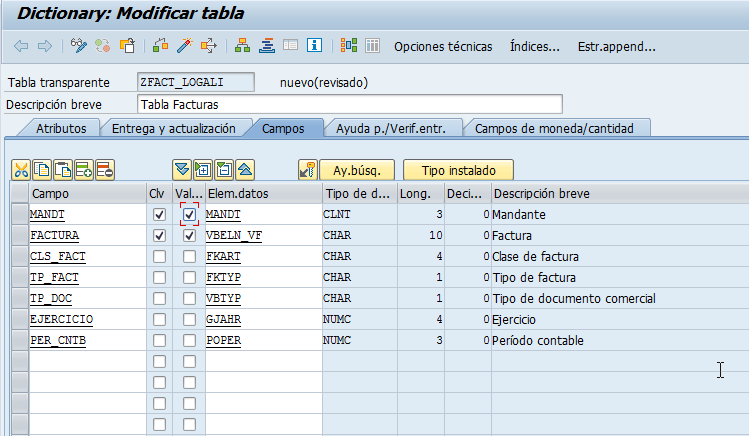Click the Elem.datos column header
This screenshot has height=436, width=749.
point(264,193)
